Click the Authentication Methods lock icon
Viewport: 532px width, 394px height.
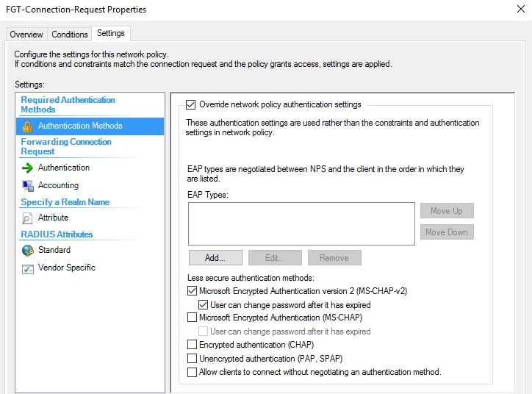point(27,126)
